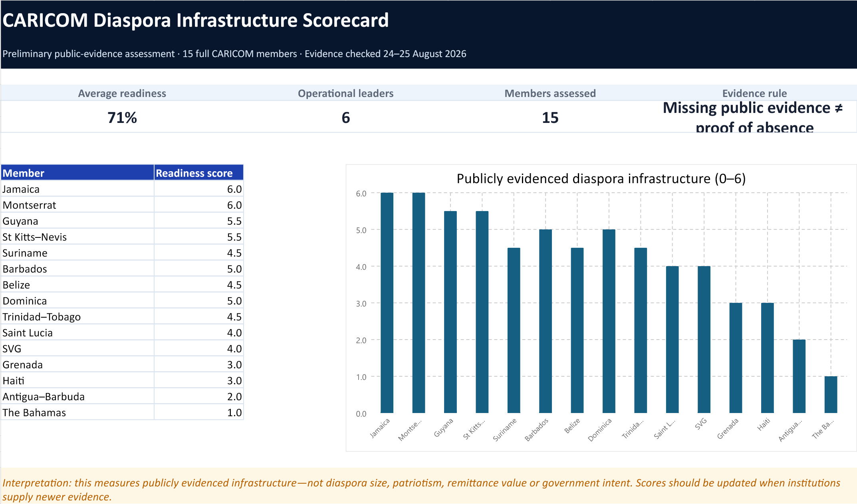The height and width of the screenshot is (504, 857).
Task: Click the operational leaders value 6
Action: point(346,118)
